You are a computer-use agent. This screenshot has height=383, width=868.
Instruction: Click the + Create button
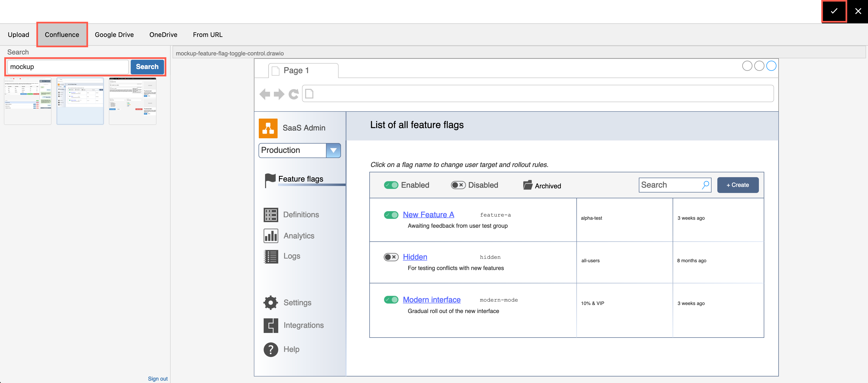point(738,185)
